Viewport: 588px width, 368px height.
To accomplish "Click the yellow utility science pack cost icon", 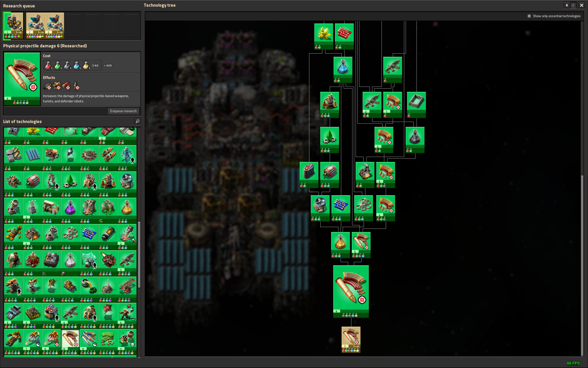I will coord(86,66).
